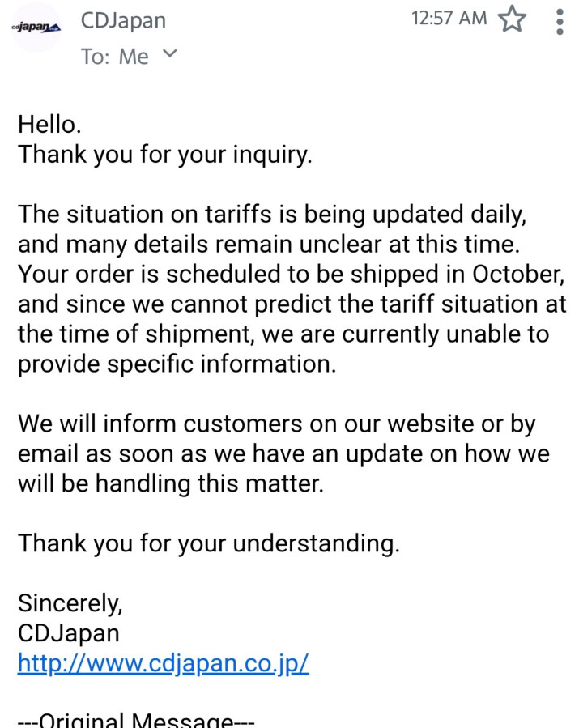Open the three-dot more options menu
This screenshot has width=579, height=728.
[x=560, y=21]
